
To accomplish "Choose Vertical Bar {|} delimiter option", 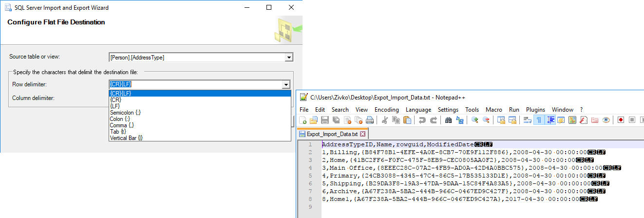I will tap(200, 138).
